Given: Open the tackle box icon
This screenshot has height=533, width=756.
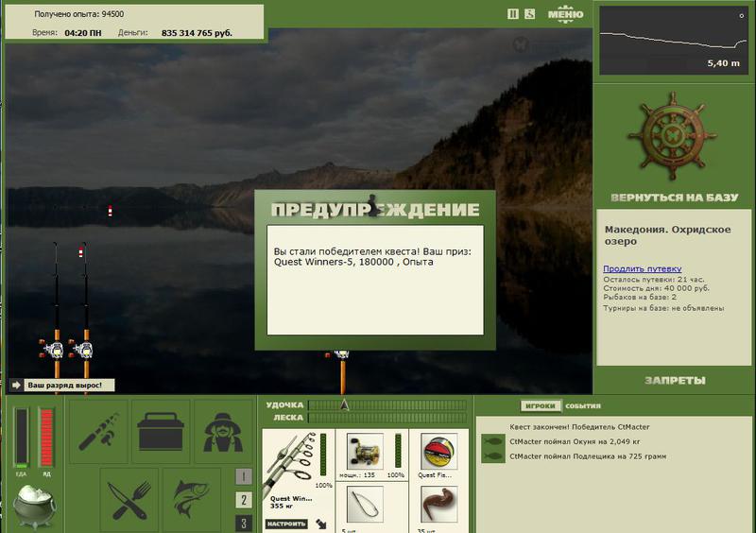Looking at the screenshot, I should click(161, 431).
